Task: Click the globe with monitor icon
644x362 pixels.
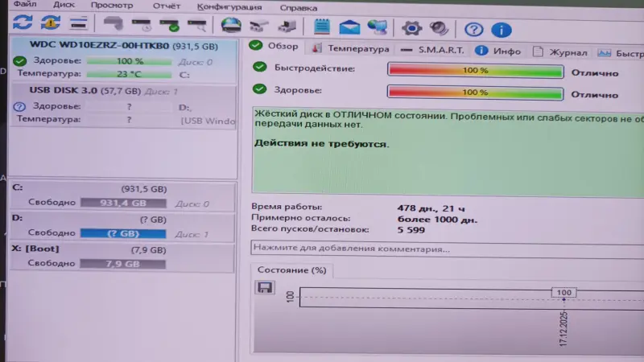Action: pyautogui.click(x=378, y=27)
